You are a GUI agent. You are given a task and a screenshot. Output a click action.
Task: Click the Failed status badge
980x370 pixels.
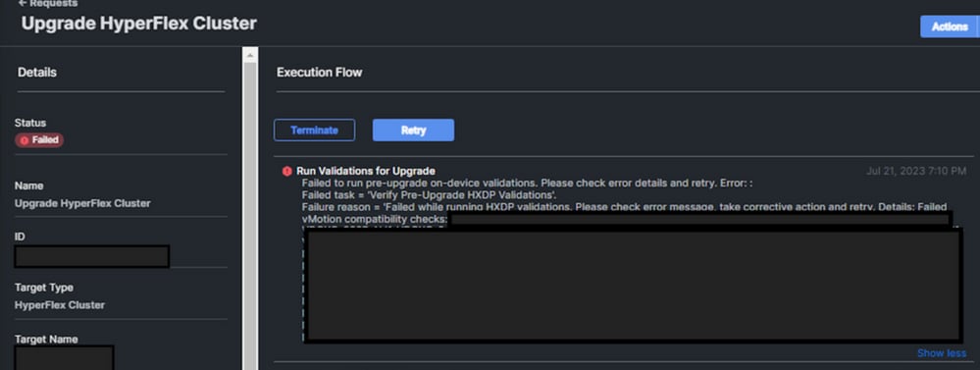[39, 140]
